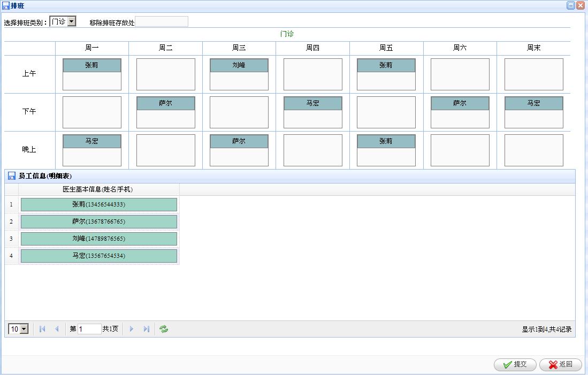Viewport: 588px width, 375px height.
Task: Click the 周五 column header
Action: (386, 48)
